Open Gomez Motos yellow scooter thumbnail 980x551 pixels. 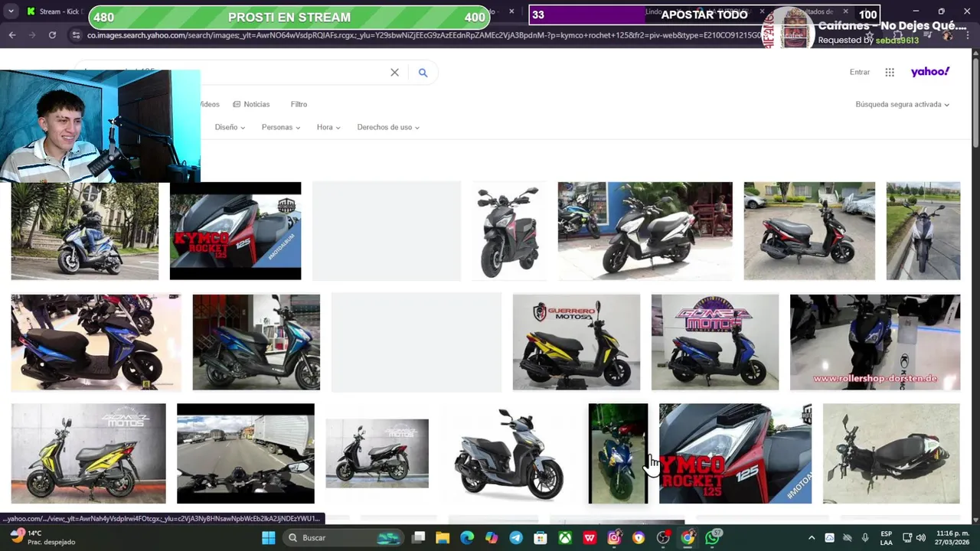coord(88,454)
